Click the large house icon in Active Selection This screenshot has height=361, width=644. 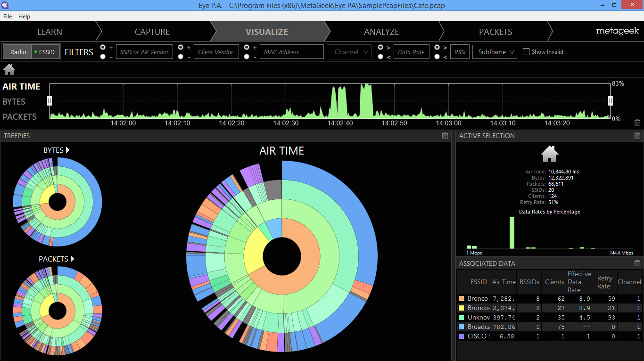pyautogui.click(x=550, y=154)
